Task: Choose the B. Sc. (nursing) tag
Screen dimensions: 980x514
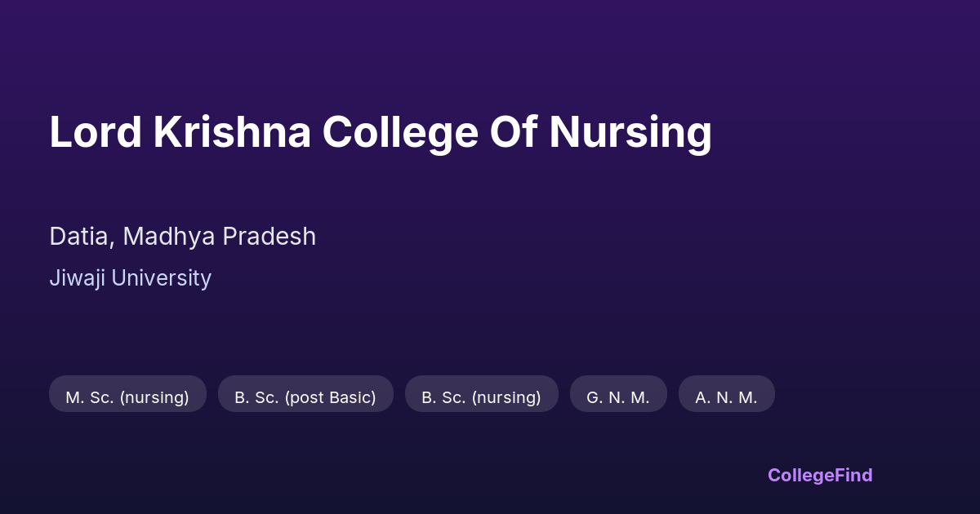Action: 481,397
